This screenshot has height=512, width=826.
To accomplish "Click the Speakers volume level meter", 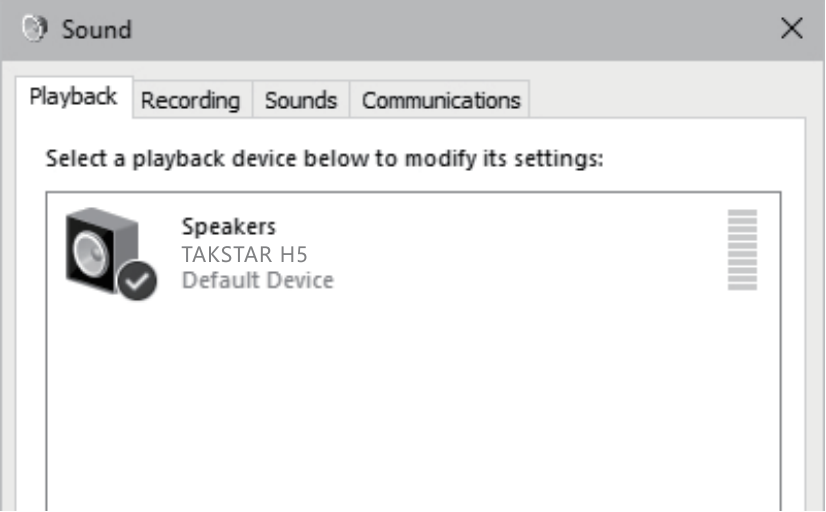I will [x=742, y=250].
